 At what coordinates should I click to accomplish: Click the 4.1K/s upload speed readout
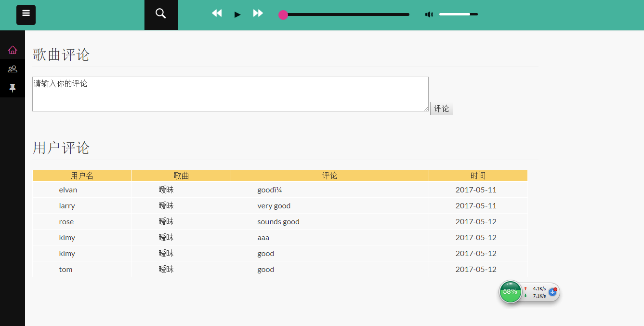[539, 289]
